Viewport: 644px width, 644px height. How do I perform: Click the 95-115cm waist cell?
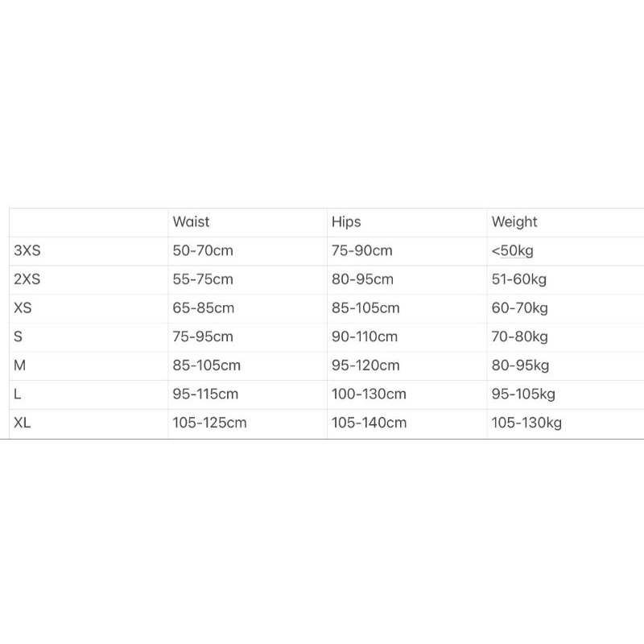pyautogui.click(x=206, y=394)
